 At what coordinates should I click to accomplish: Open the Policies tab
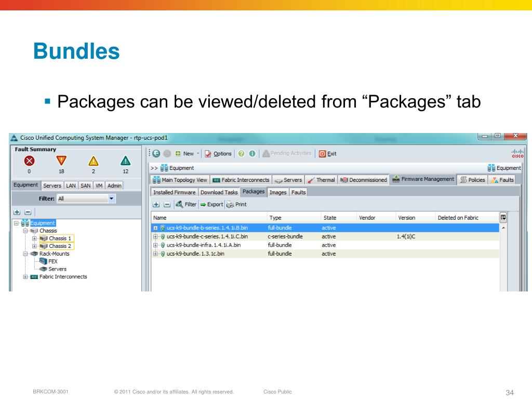pos(473,180)
